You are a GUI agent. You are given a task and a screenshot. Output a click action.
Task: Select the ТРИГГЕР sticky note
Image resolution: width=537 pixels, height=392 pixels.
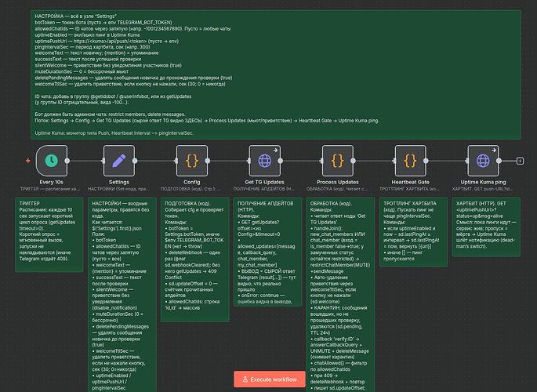pyautogui.click(x=49, y=234)
